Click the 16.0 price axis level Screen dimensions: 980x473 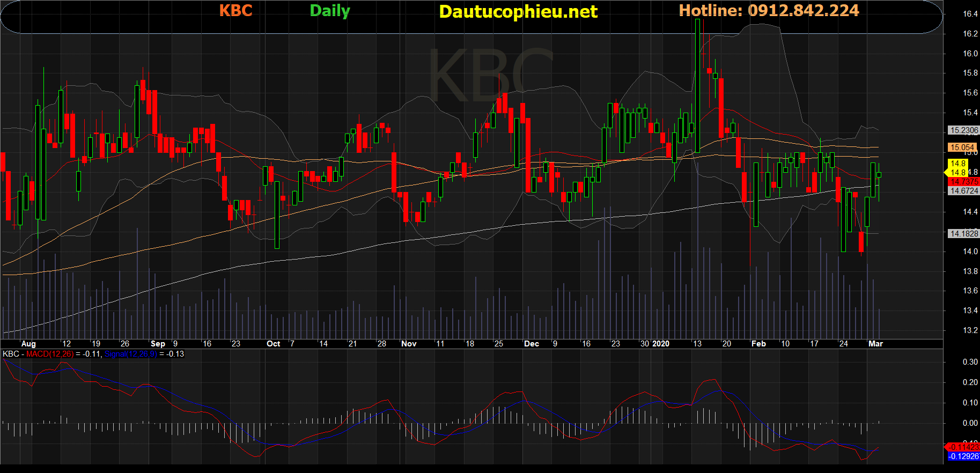tap(970, 54)
